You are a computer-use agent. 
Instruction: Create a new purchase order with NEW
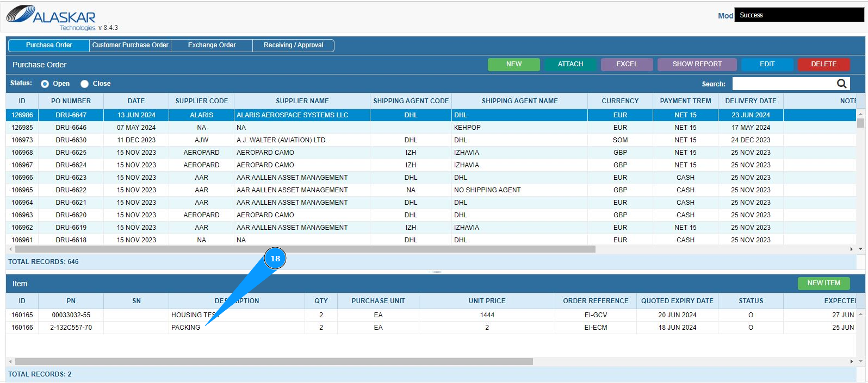click(513, 64)
